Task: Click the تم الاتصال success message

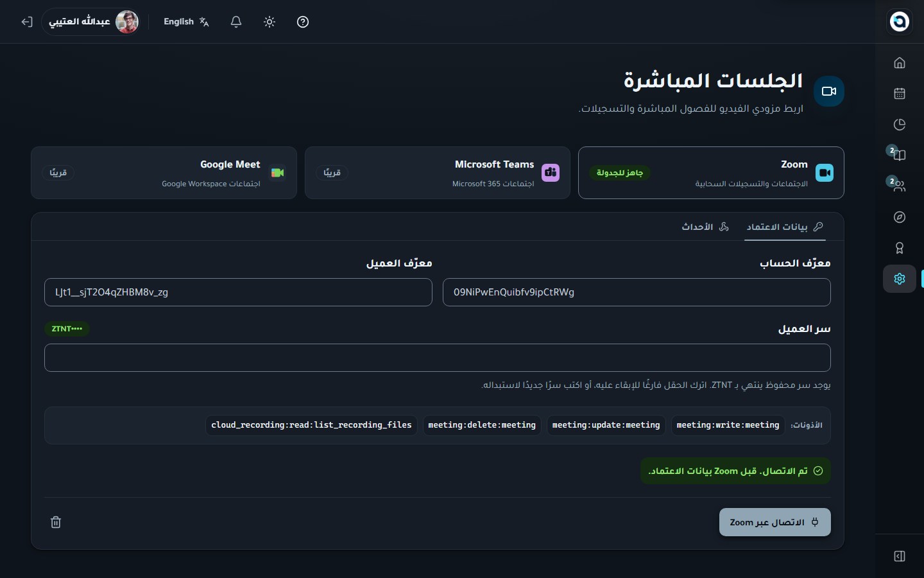Action: [735, 471]
